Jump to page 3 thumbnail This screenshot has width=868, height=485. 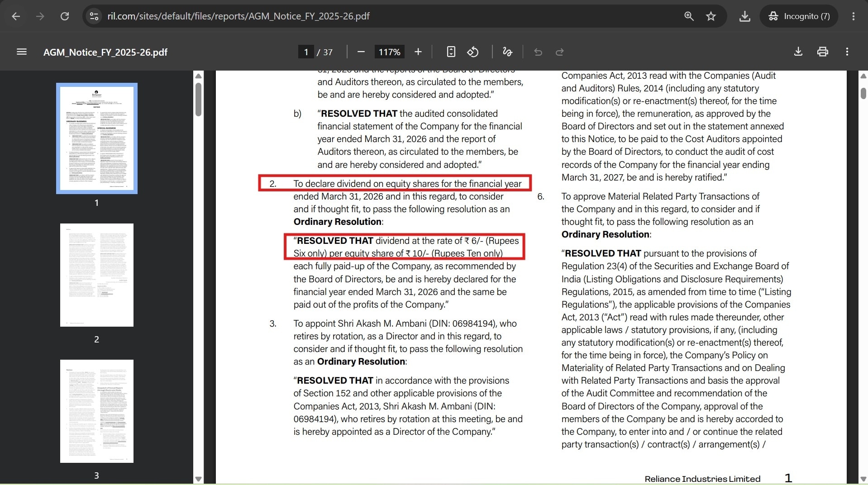coord(97,411)
